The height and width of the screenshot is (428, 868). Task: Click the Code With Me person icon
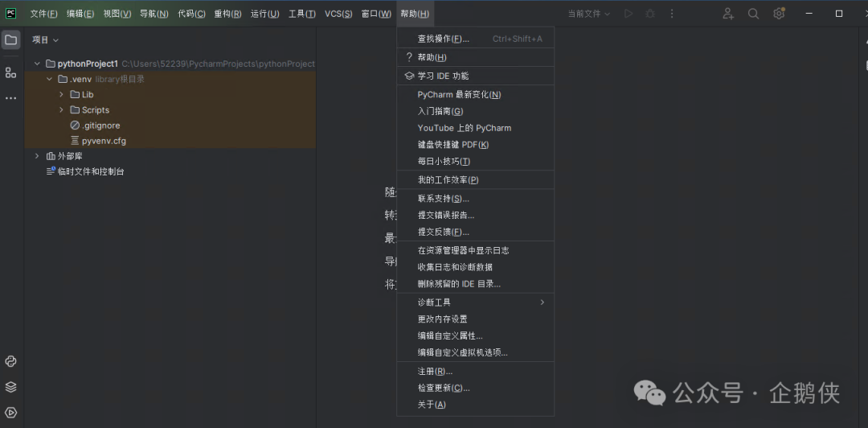[728, 14]
